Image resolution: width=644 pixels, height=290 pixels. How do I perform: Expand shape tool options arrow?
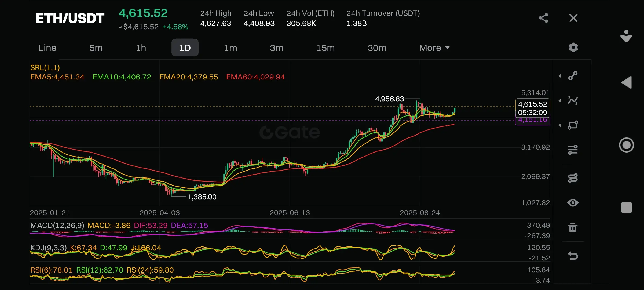(560, 125)
